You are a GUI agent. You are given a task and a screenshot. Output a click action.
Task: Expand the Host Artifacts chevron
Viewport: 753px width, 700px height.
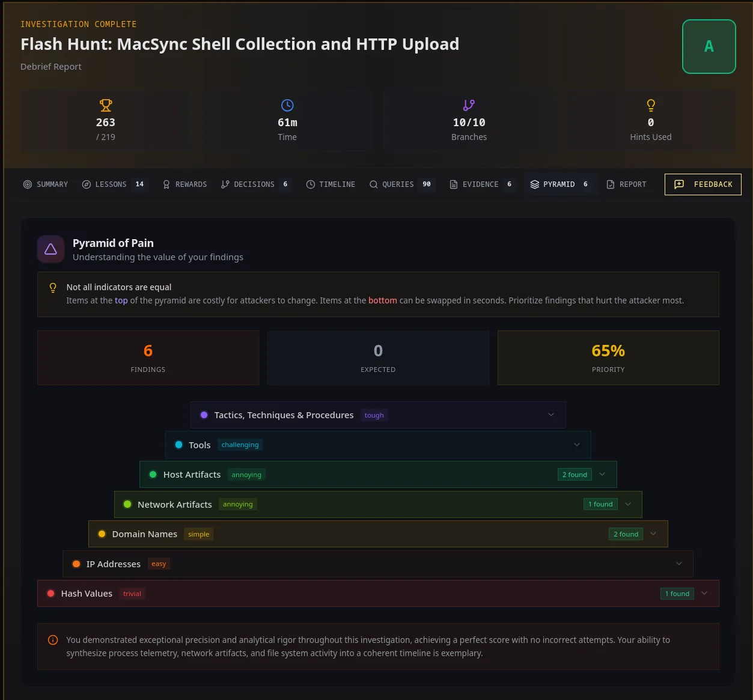click(602, 475)
